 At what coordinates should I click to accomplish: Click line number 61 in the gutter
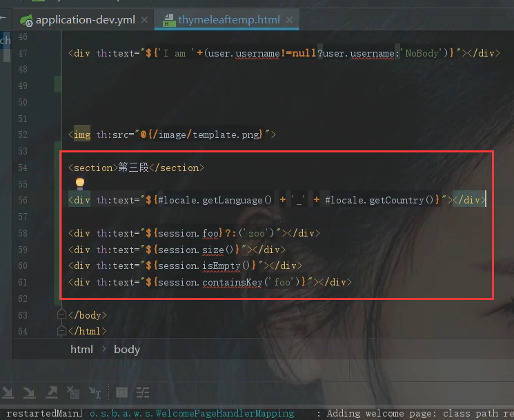(x=23, y=282)
